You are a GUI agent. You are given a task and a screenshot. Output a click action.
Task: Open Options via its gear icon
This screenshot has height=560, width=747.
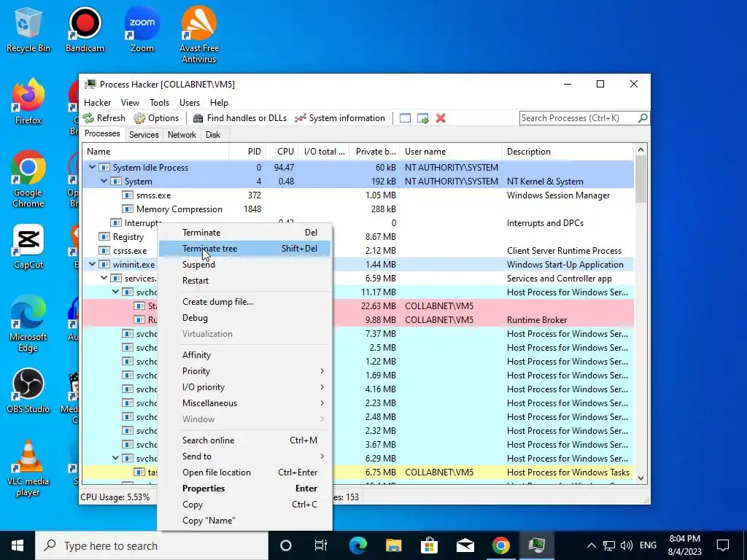tap(139, 118)
